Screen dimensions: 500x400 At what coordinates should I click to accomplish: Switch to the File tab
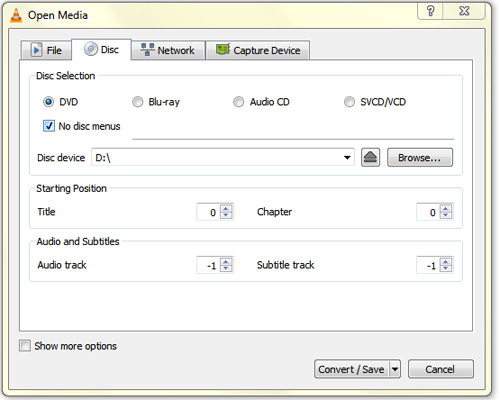46,50
